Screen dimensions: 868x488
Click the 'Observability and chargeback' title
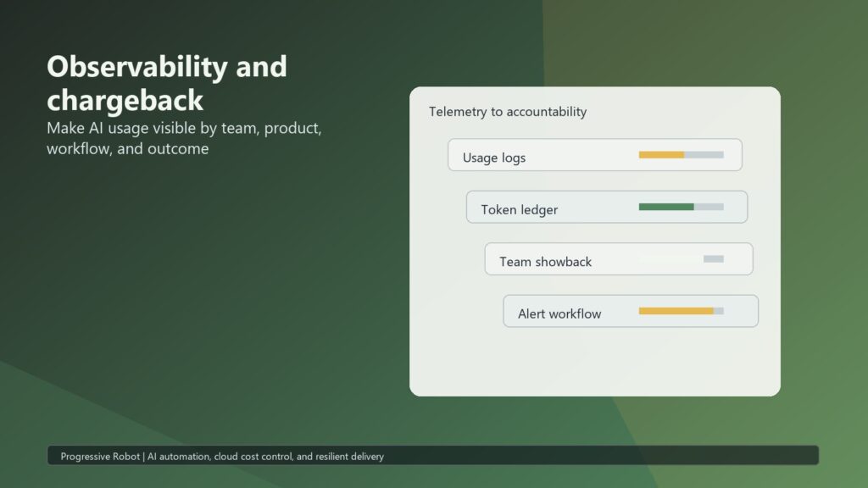pyautogui.click(x=167, y=83)
